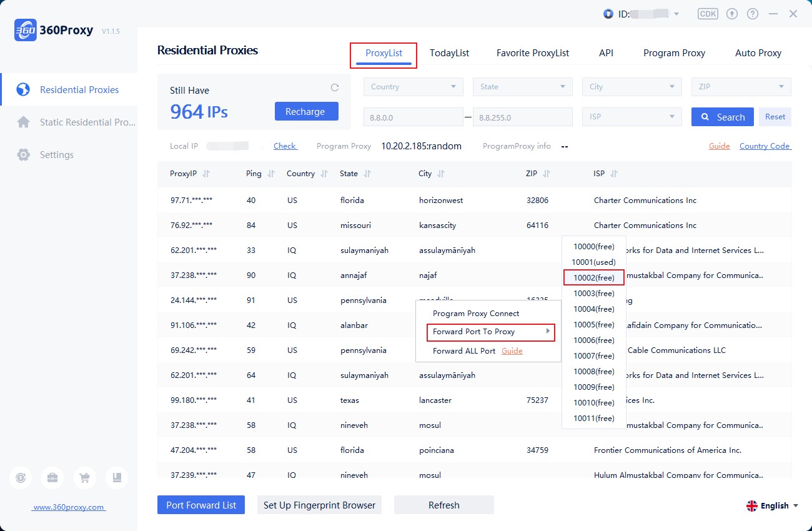Choose Forward ALL Port menu item
The height and width of the screenshot is (531, 812).
click(x=464, y=351)
